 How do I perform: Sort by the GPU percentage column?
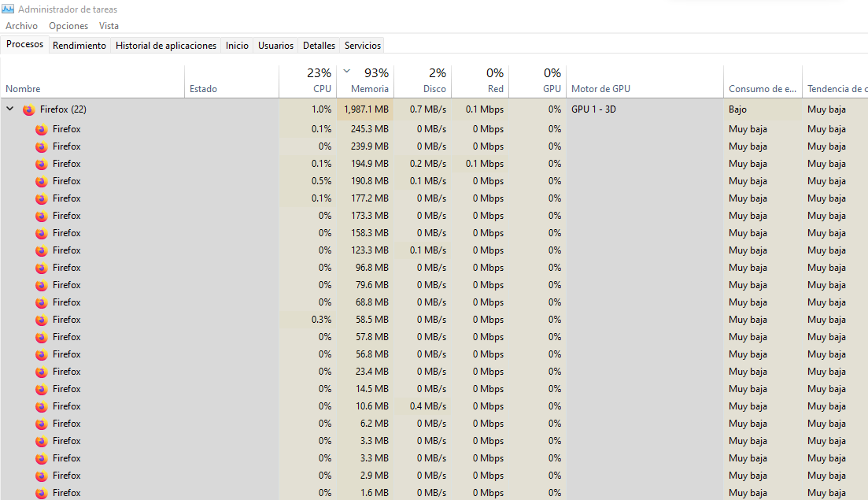[x=537, y=81]
